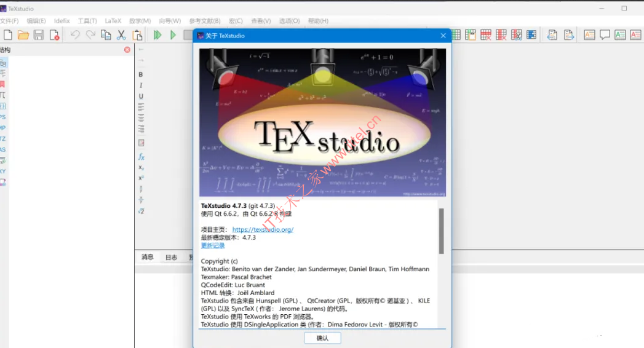Cut table column with the scissors table icon
The height and width of the screenshot is (348, 644).
pos(517,35)
